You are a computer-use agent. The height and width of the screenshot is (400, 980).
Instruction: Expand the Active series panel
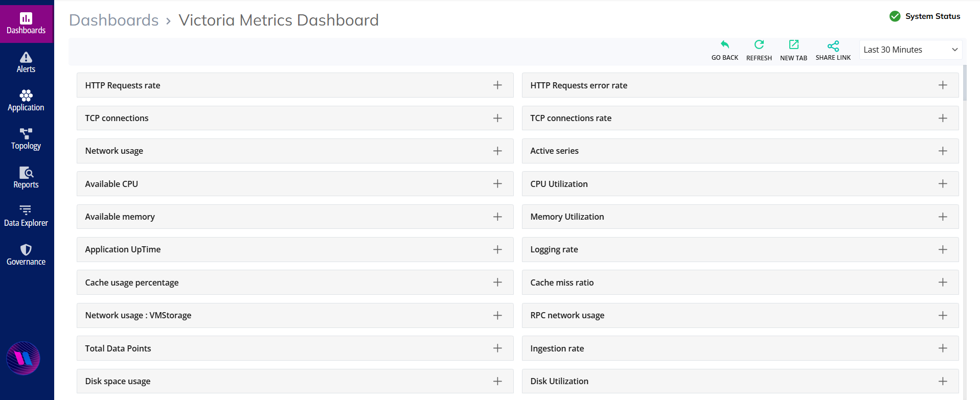point(943,151)
